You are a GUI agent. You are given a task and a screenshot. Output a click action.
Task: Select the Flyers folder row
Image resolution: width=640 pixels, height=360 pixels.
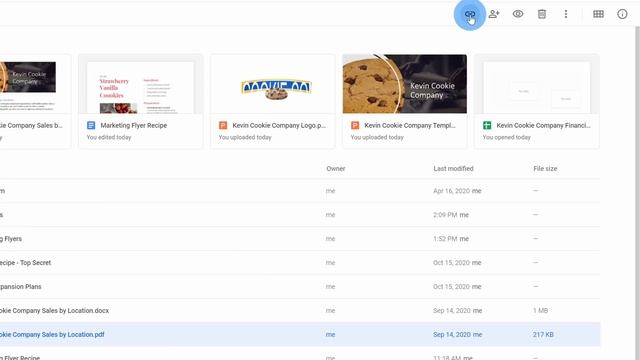click(300, 239)
